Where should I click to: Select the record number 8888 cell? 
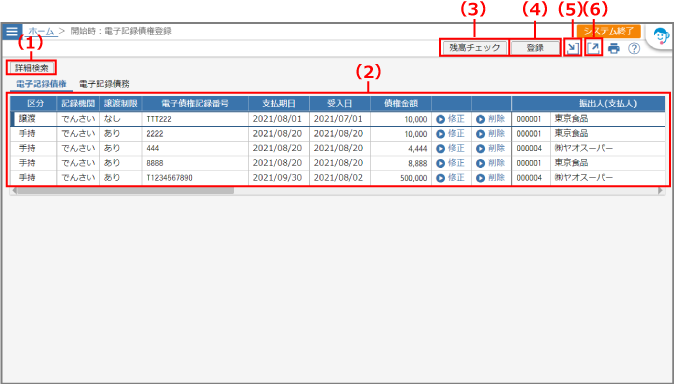[195, 163]
